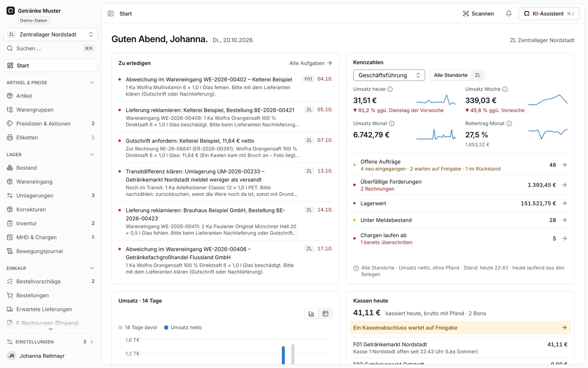Switch Umsatz chart to table view

tap(325, 314)
